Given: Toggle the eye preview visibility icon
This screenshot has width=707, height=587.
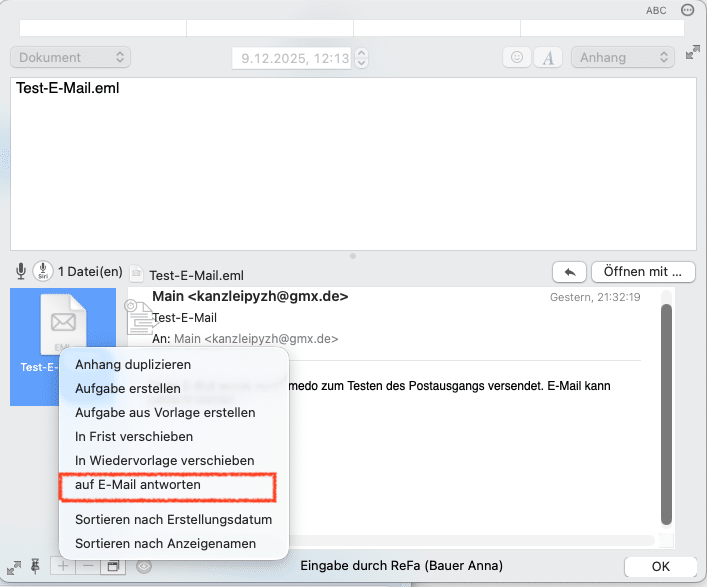Looking at the screenshot, I should [x=144, y=566].
